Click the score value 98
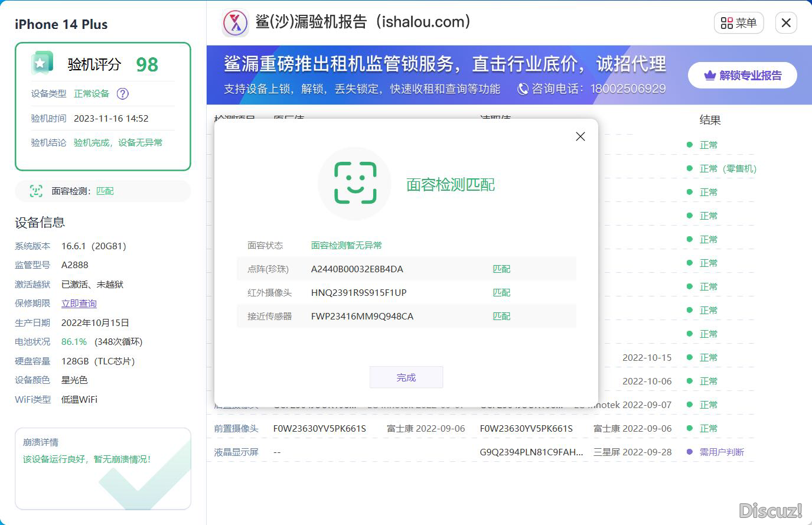The height and width of the screenshot is (525, 812). (x=147, y=64)
